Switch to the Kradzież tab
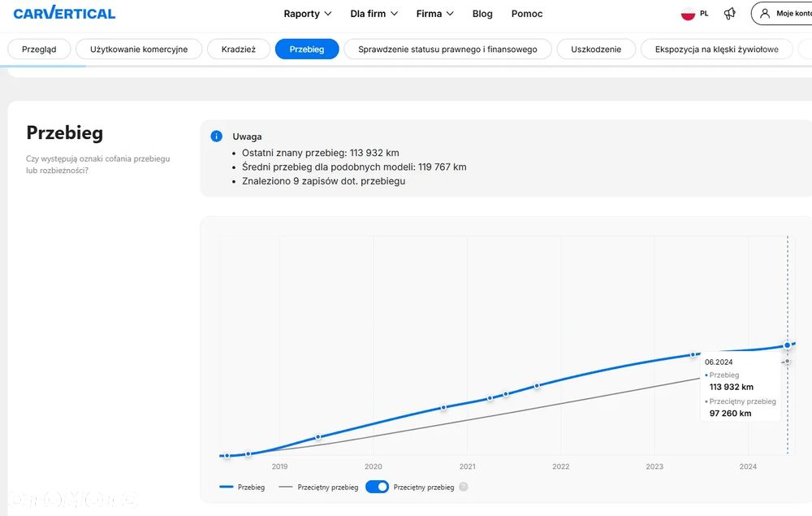Viewport: 812px width, 516px height. coord(238,49)
